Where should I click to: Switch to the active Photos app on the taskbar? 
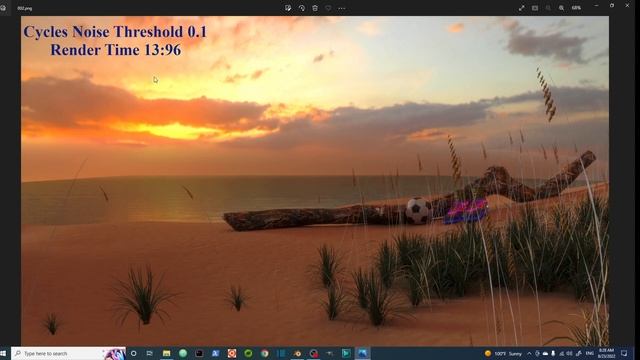click(362, 353)
